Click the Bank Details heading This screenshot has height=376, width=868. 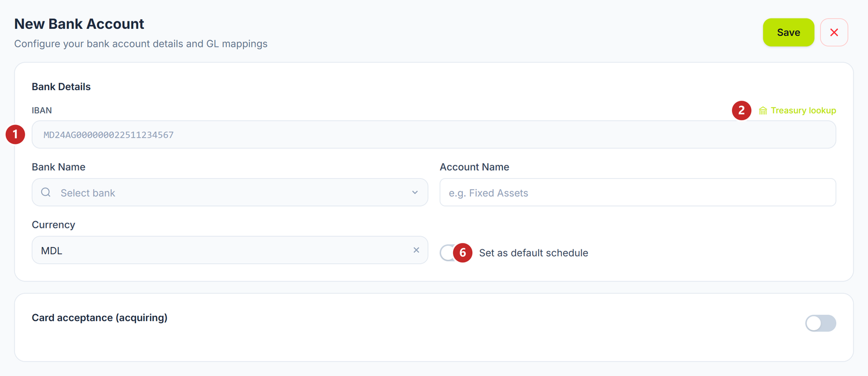61,87
